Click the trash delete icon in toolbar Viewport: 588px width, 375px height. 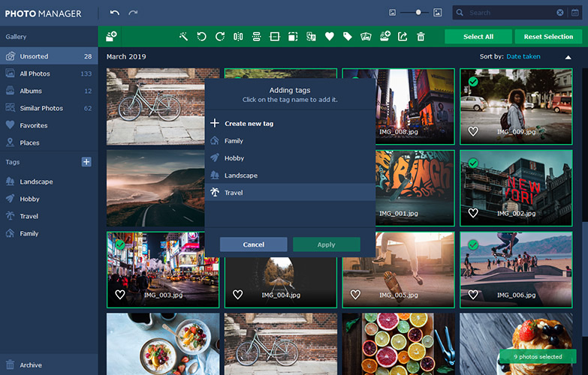(x=421, y=36)
